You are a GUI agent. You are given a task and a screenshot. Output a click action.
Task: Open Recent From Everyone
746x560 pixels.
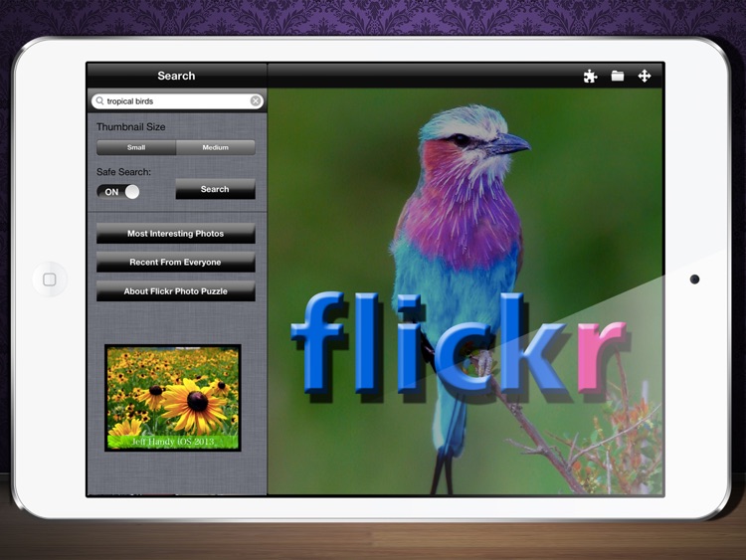point(175,263)
